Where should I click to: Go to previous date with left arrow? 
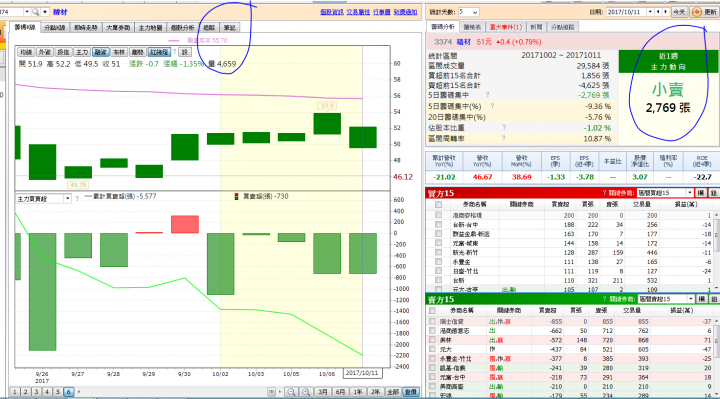click(x=658, y=12)
